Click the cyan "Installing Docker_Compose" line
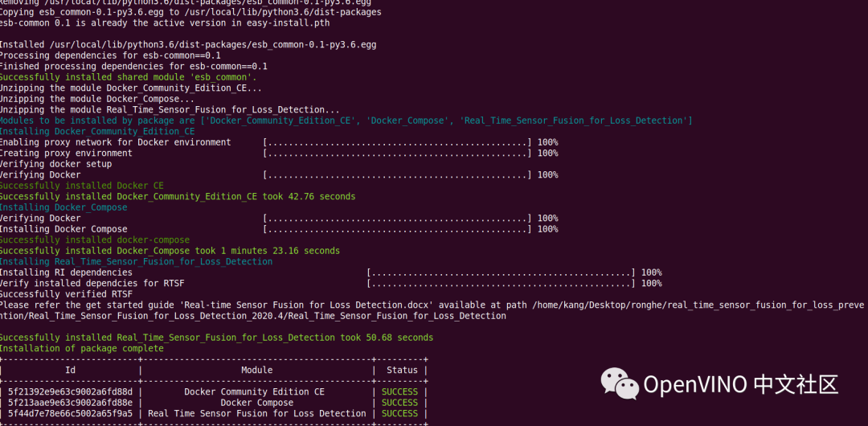Viewport: 868px width, 426px height. [63, 207]
